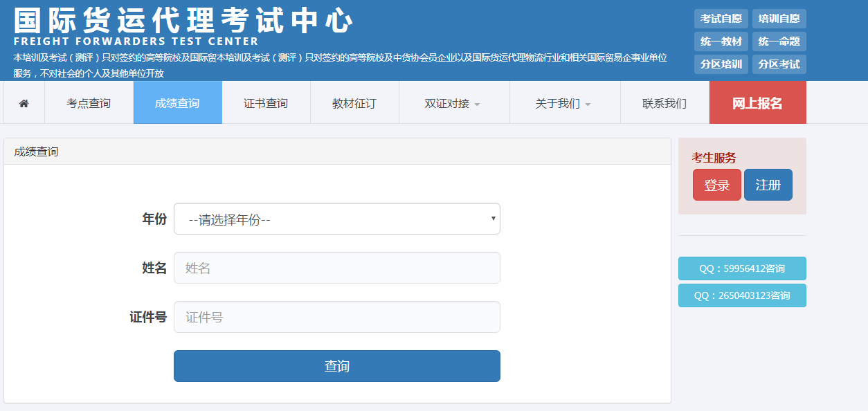Click into the 证件号 input field

[336, 317]
